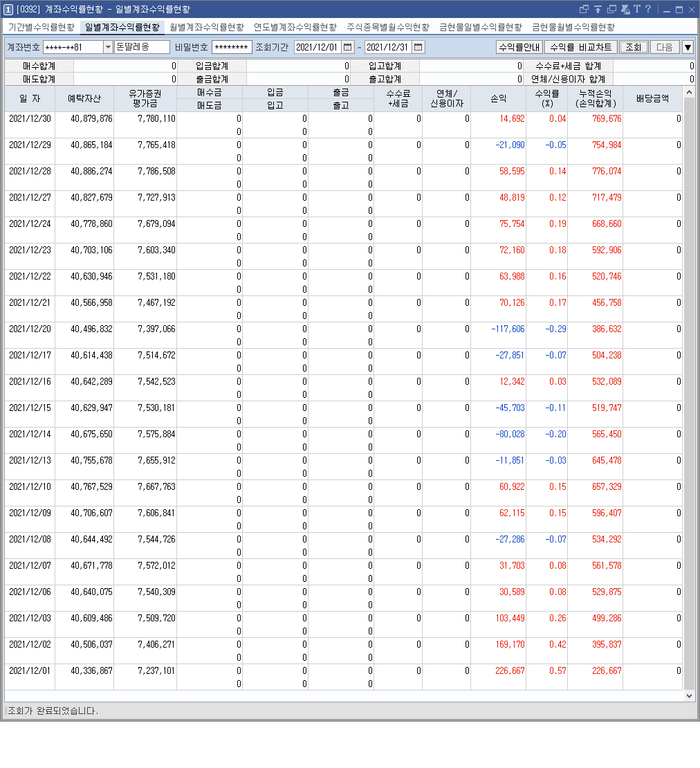This screenshot has width=700, height=768.
Task: Click profit value 226,667 in 손익 column
Action: point(510,671)
